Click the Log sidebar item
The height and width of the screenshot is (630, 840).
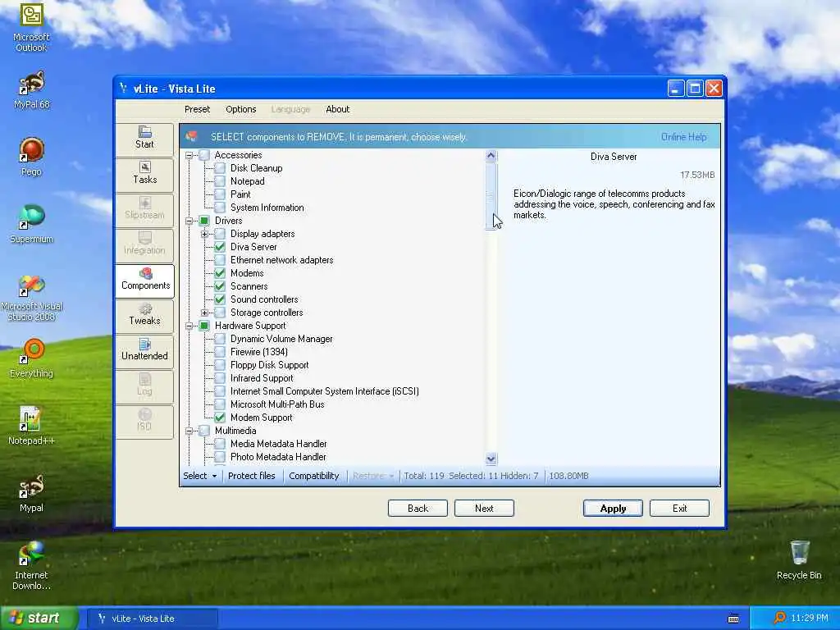[x=144, y=386]
